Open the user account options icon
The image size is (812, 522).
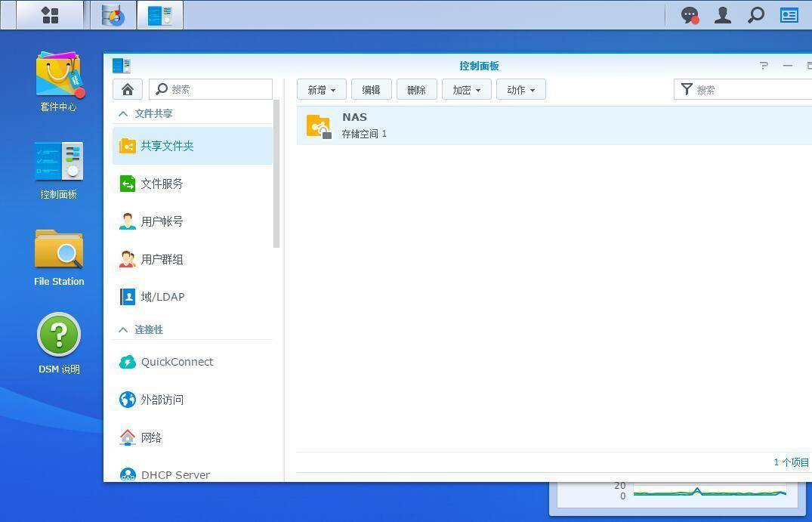[x=723, y=15]
